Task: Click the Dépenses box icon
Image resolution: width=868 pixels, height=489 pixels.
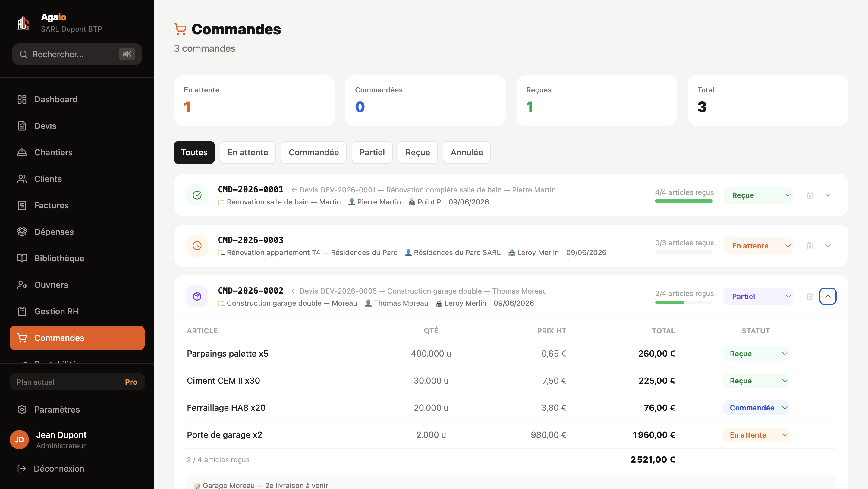Action: [22, 232]
